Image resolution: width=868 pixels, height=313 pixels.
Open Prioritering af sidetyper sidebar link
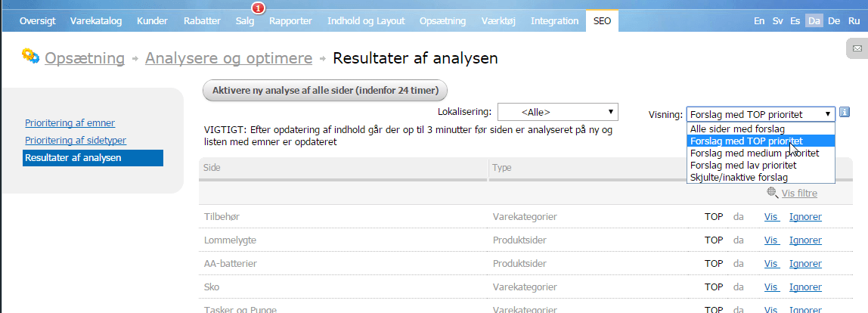pos(76,141)
